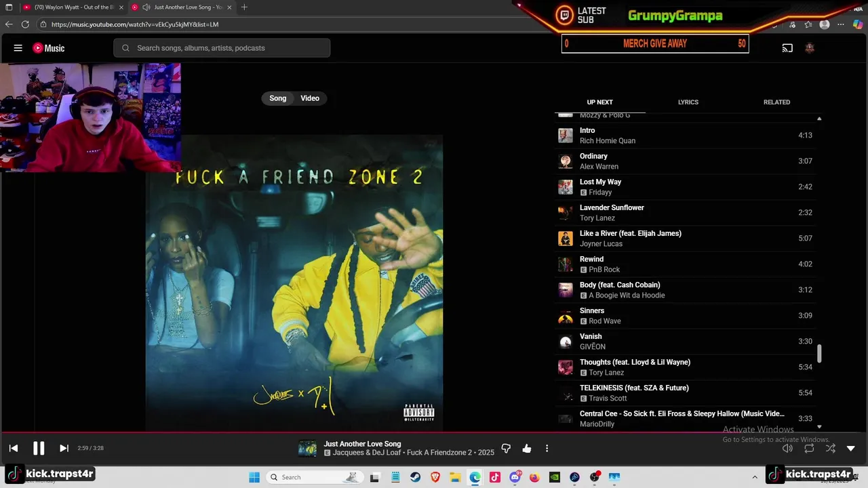Open the LYRICS tab
The width and height of the screenshot is (868, 488).
pyautogui.click(x=688, y=102)
